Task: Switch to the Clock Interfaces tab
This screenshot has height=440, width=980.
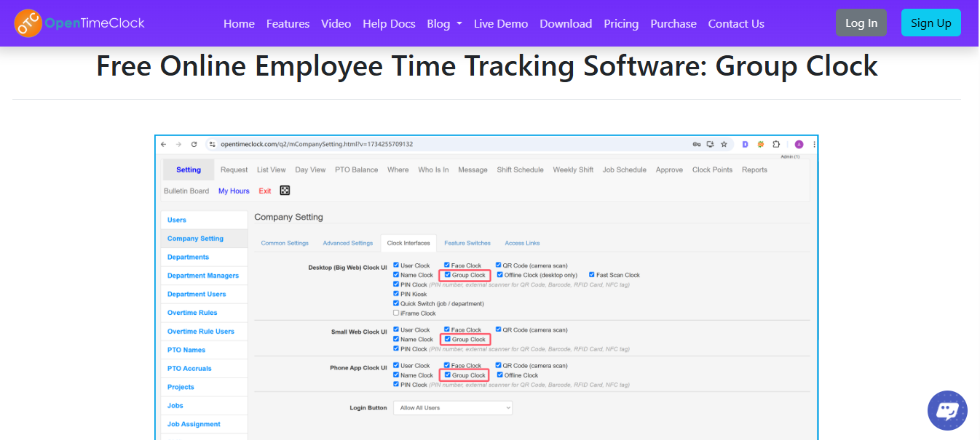Action: tap(408, 243)
